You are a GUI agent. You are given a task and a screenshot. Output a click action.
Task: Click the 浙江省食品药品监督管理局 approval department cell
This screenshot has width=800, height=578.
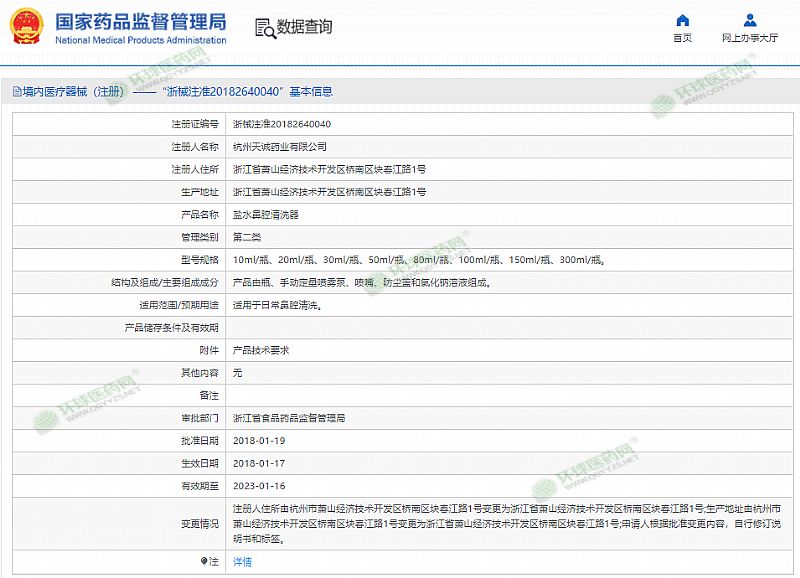(288, 418)
